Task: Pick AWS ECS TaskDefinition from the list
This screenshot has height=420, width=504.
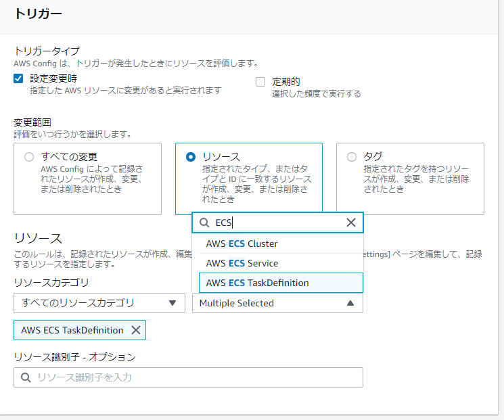Action: tap(281, 283)
